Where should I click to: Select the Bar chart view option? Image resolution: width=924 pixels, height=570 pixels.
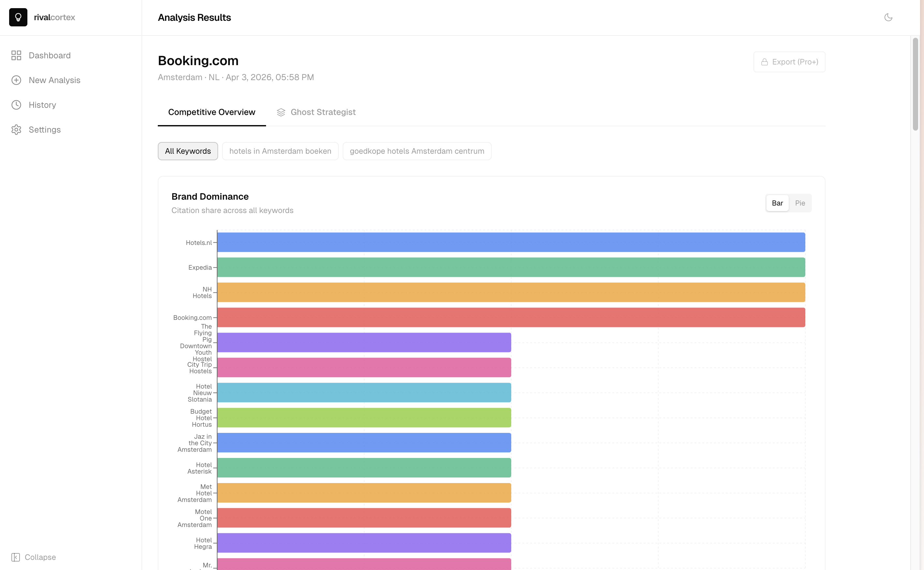click(x=777, y=203)
